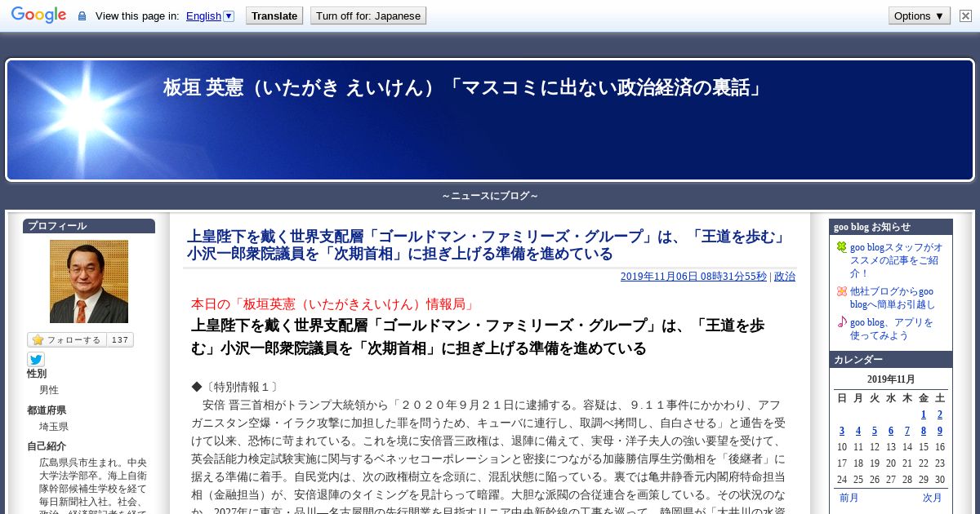The image size is (980, 514).
Task: Click the post date 2019年11月06日 link
Action: (693, 277)
